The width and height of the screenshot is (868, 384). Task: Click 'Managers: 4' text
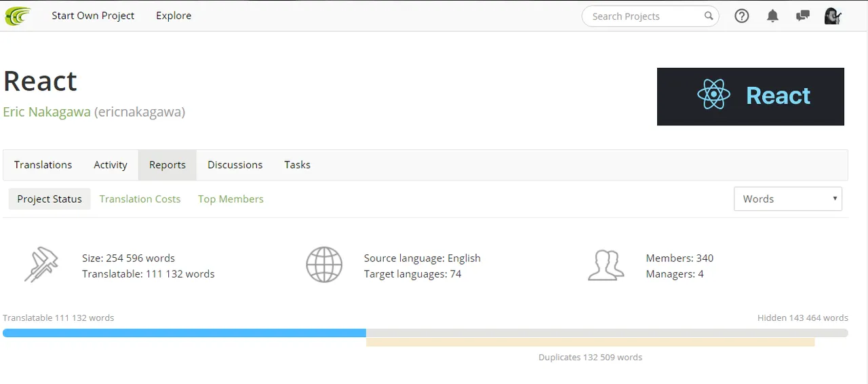tap(675, 274)
